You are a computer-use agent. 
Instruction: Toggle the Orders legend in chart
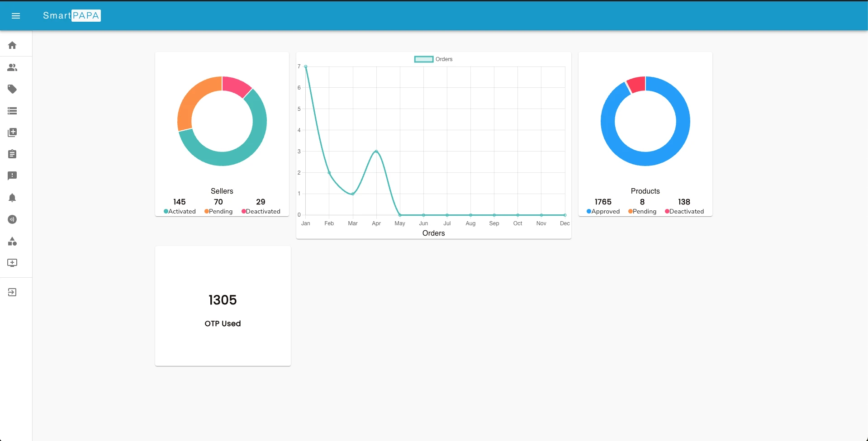click(x=433, y=59)
